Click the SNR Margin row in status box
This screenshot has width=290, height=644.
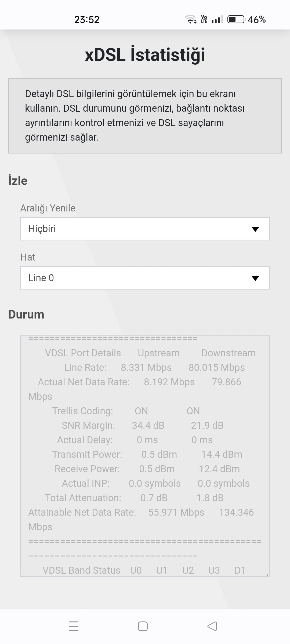(x=143, y=425)
